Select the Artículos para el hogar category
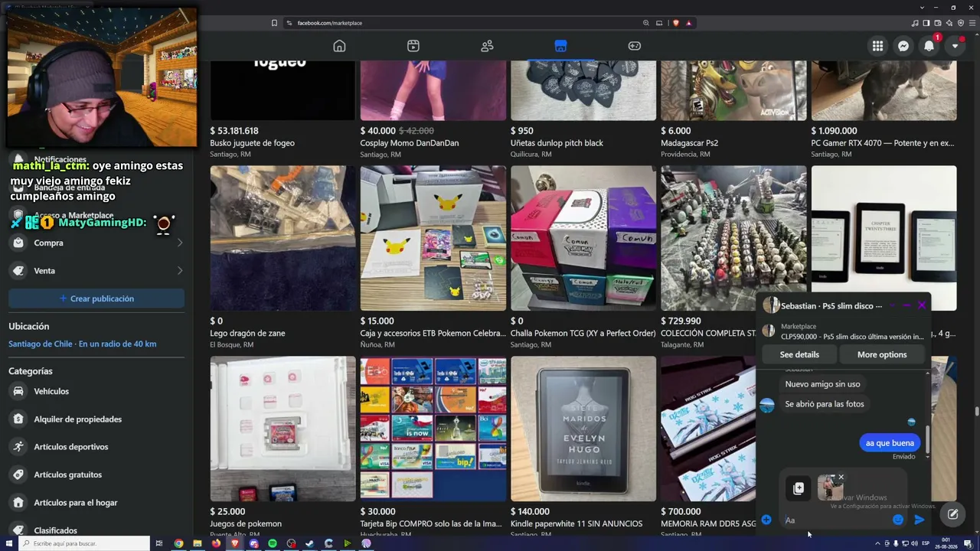 tap(96, 503)
